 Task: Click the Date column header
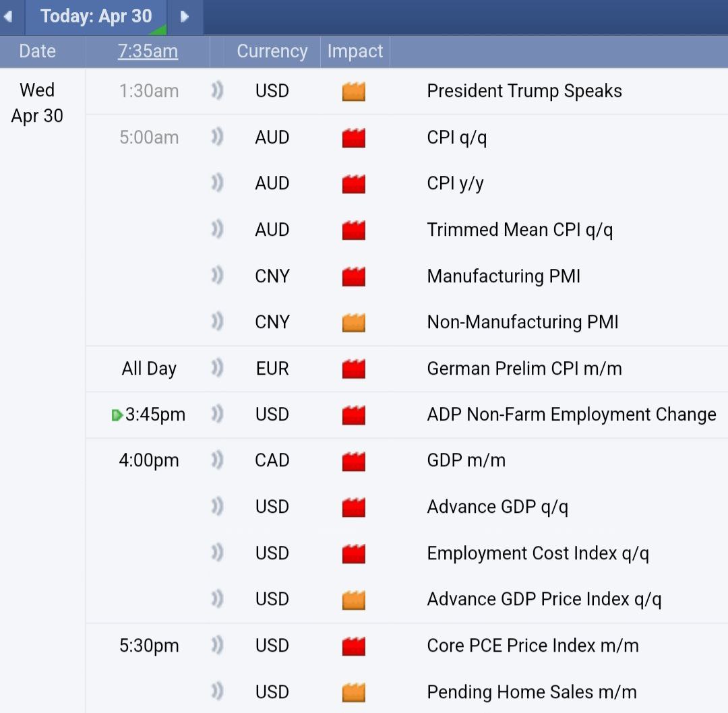[37, 51]
